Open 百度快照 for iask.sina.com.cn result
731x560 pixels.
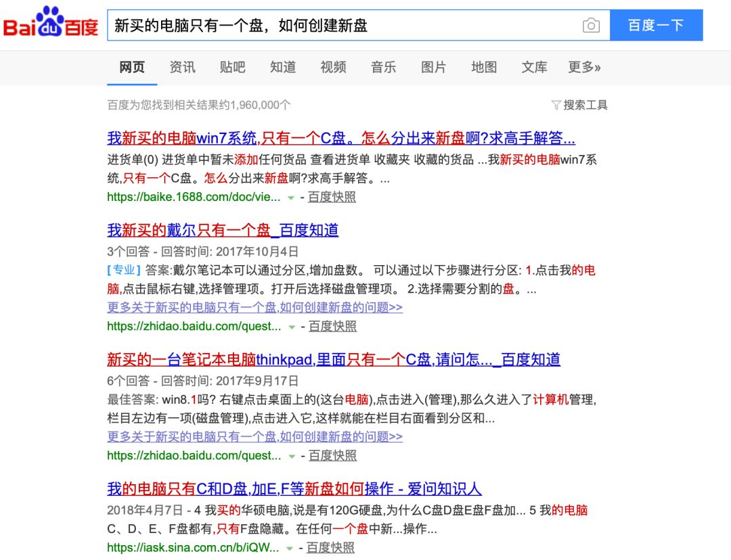(330, 547)
